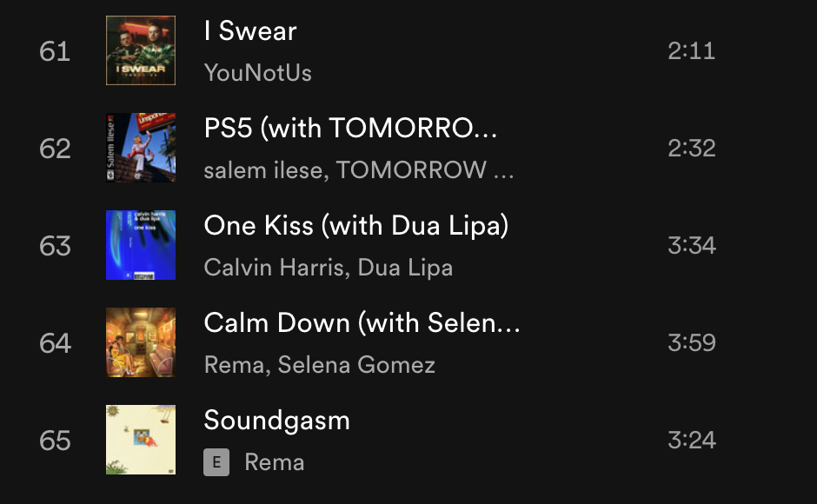Open the Rema artist link under Soundgasm
The width and height of the screenshot is (817, 504).
[x=275, y=462]
